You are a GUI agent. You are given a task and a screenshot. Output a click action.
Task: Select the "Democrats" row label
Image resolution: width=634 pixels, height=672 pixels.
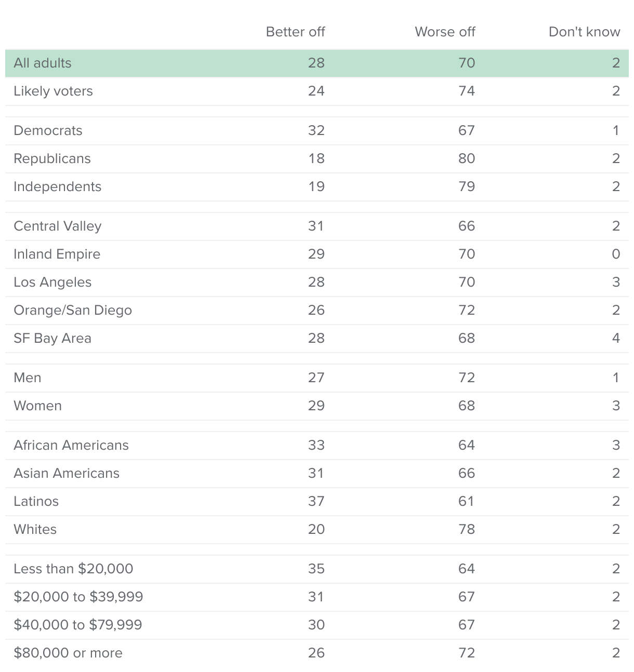pos(48,130)
